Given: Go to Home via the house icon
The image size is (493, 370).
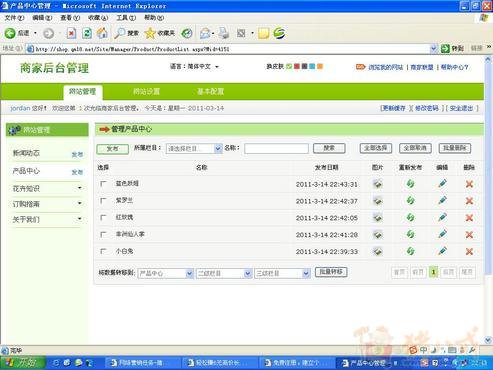Looking at the screenshot, I should point(102,33).
